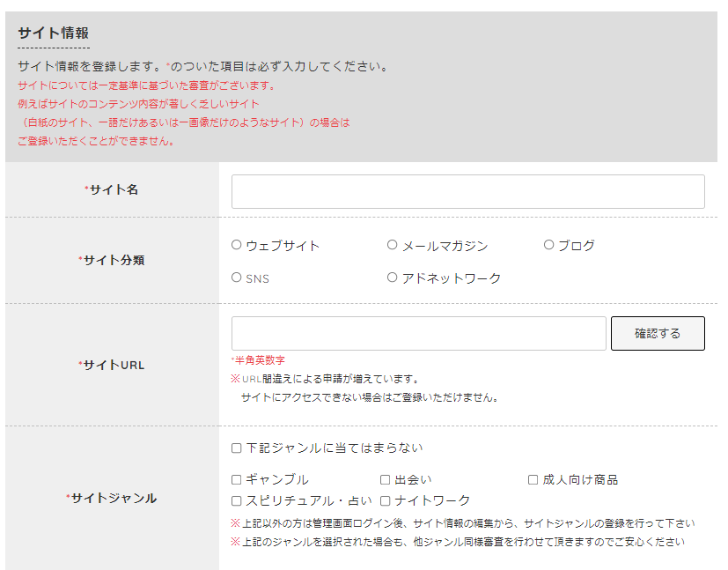Click the *半角英数字 hint text
The width and height of the screenshot is (728, 570).
pyautogui.click(x=258, y=360)
